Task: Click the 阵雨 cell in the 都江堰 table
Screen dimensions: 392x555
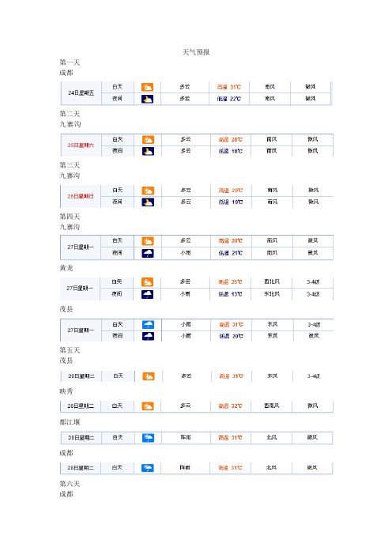Action: [x=186, y=437]
